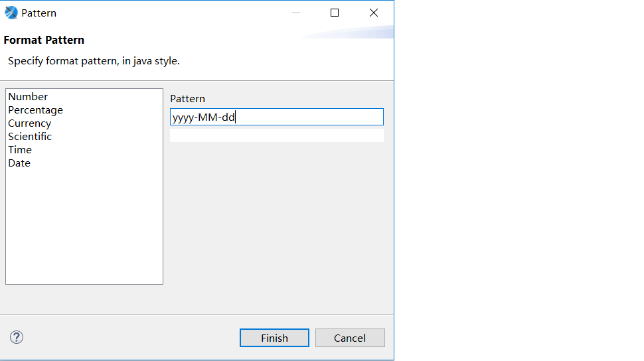
Task: Select the Date format type
Action: pos(19,163)
